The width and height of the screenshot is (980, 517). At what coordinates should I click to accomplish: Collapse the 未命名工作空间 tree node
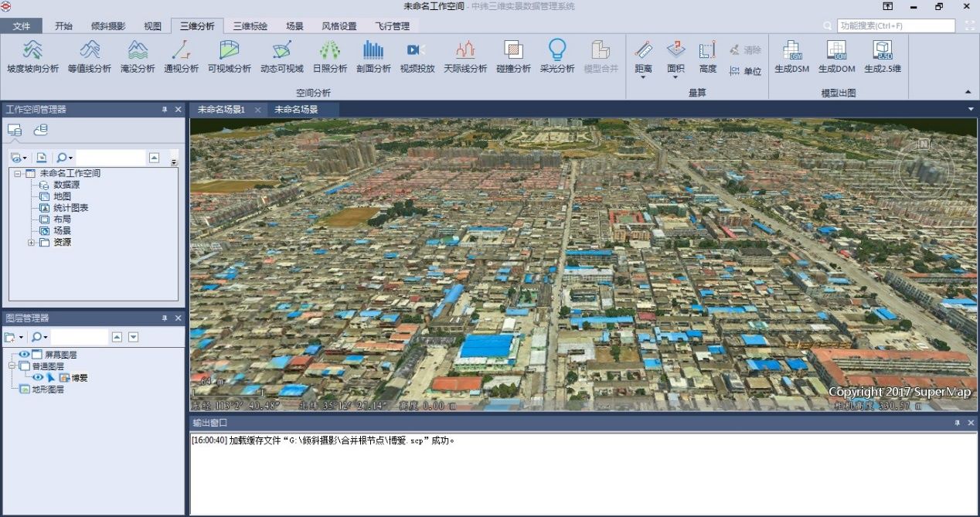(17, 174)
